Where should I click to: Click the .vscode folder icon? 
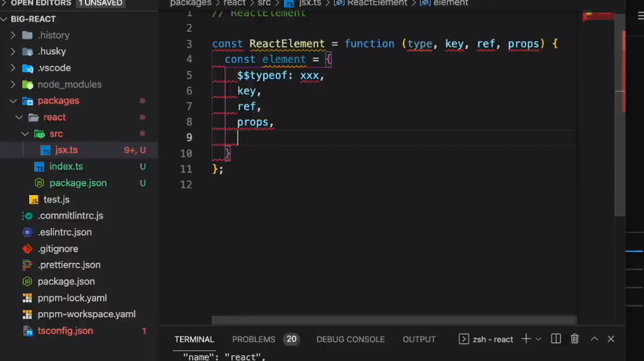27,68
